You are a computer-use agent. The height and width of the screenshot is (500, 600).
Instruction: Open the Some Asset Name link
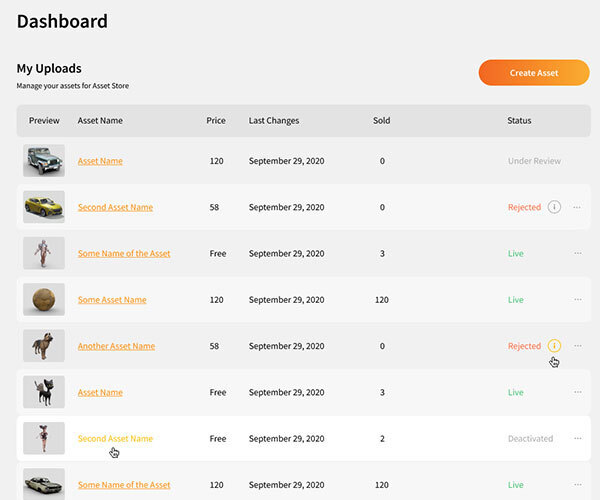tap(112, 300)
